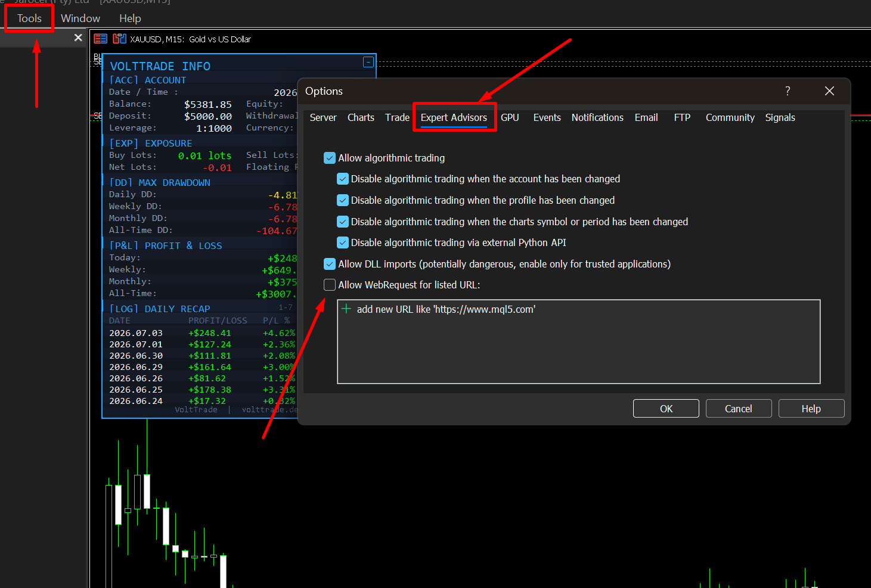
Task: Toggle disable trading when profile changed
Action: click(x=343, y=200)
